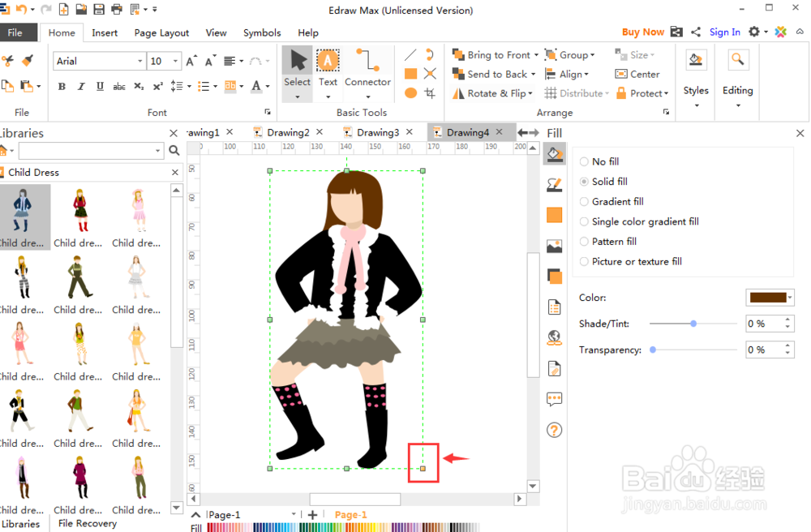Adjust the Shade/Tint slider handle
This screenshot has width=811, height=532.
(x=693, y=324)
